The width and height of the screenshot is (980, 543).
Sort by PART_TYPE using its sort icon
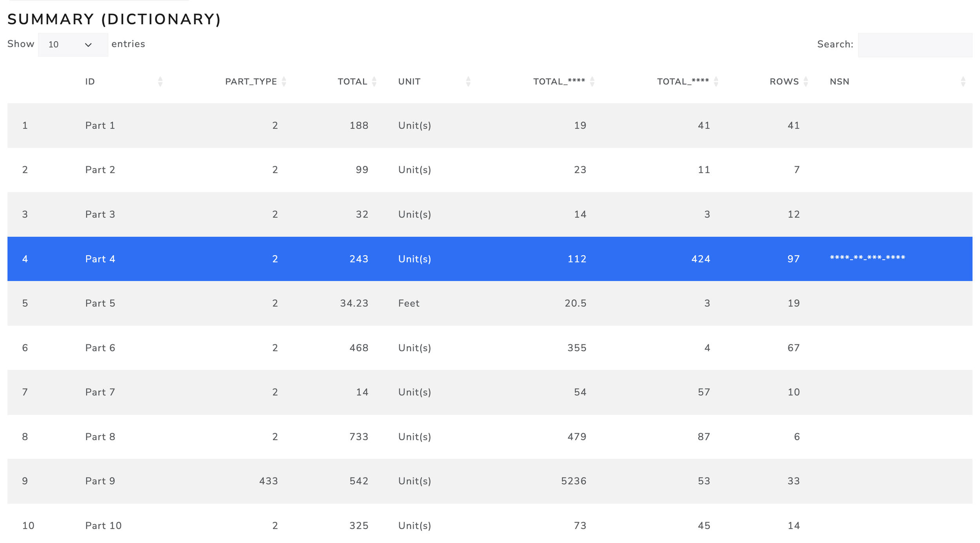click(284, 82)
